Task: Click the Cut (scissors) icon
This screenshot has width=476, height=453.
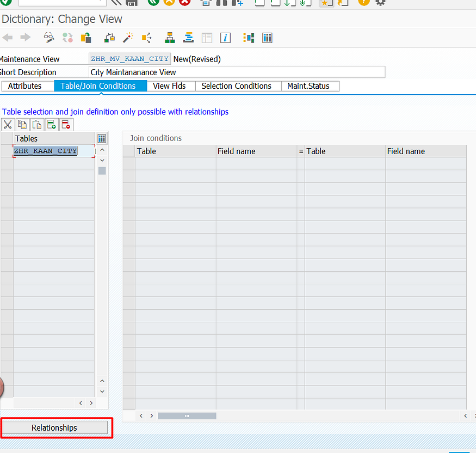Action: 8,125
